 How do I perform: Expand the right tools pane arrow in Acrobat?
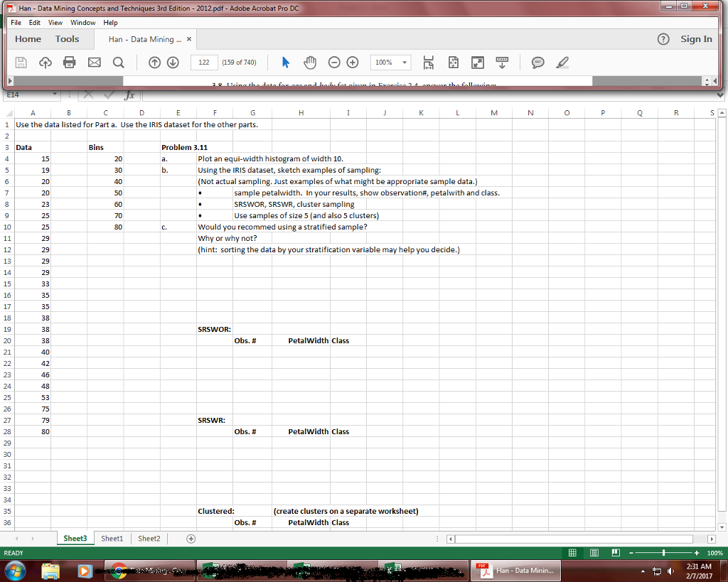715,81
